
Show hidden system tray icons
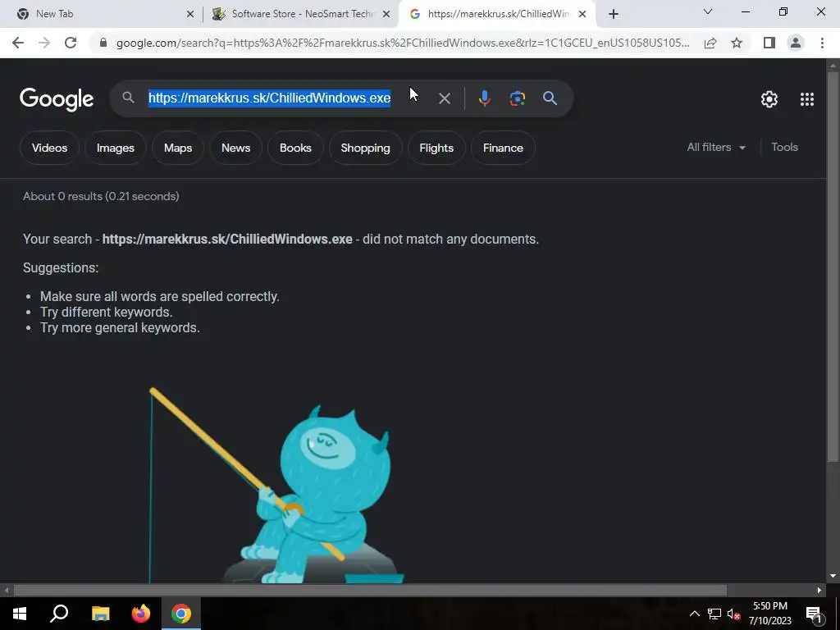click(695, 614)
